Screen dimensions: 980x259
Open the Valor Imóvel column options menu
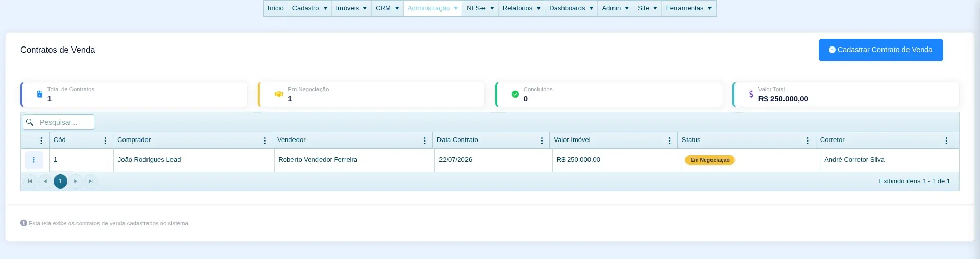pyautogui.click(x=670, y=140)
